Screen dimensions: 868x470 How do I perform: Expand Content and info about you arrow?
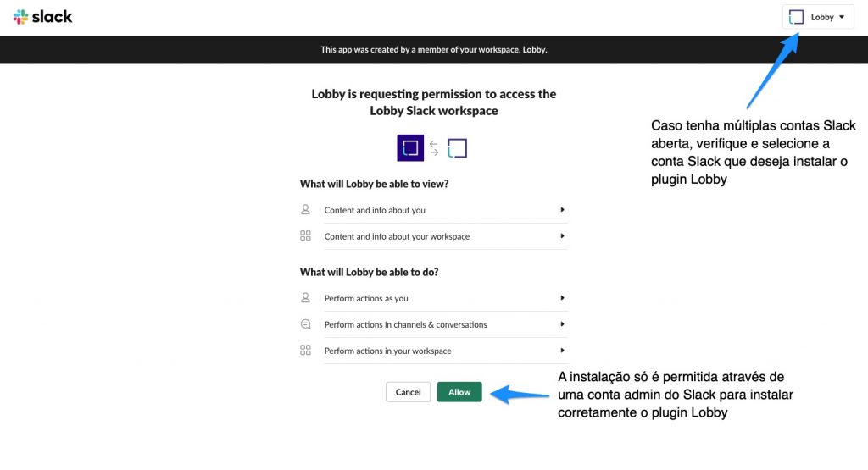[562, 209]
